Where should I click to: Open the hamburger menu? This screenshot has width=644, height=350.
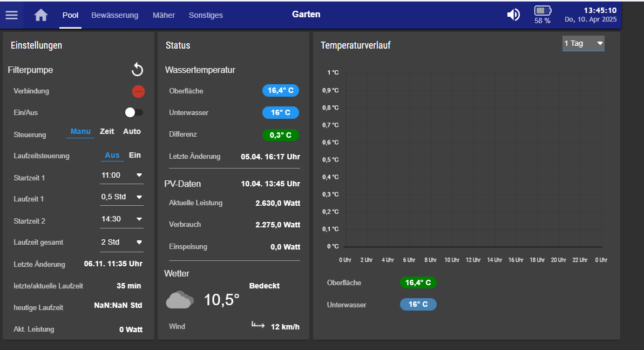11,15
